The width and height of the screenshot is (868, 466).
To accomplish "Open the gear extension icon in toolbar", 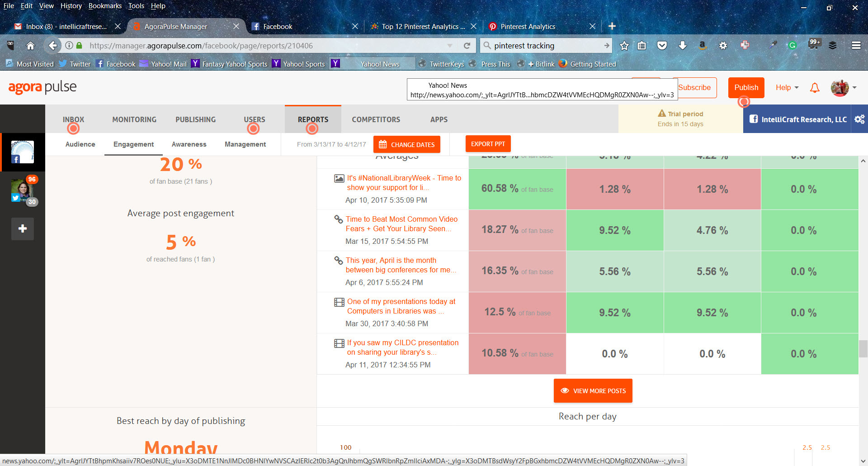I will click(x=723, y=46).
